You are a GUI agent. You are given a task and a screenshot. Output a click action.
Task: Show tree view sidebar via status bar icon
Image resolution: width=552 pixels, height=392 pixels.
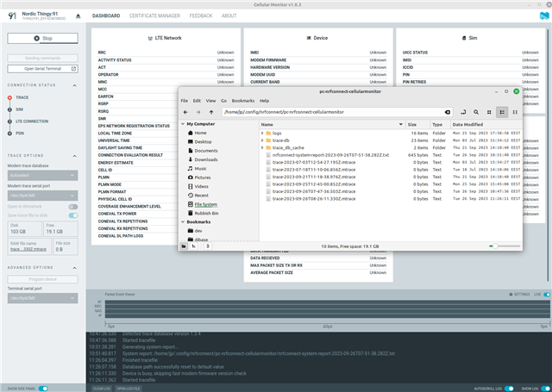tap(193, 246)
